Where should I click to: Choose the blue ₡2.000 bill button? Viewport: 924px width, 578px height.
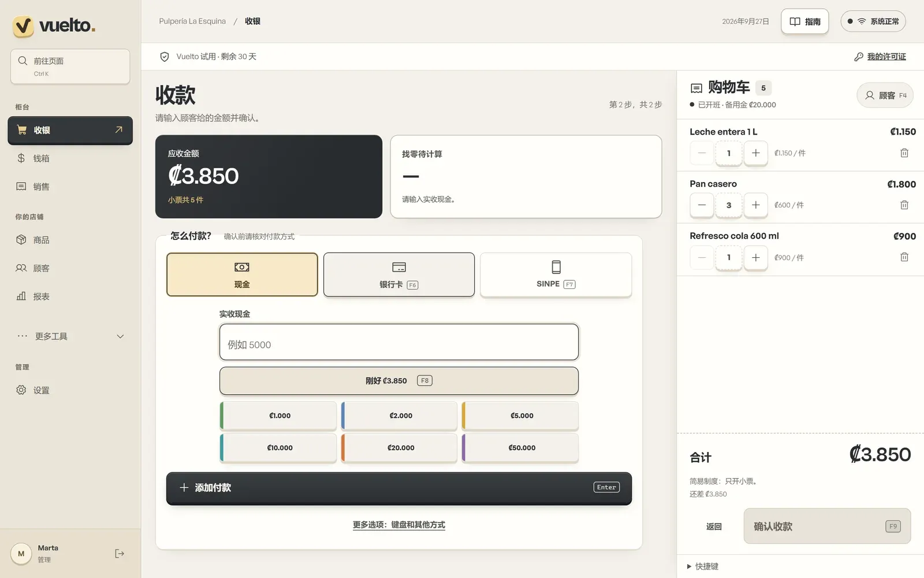tap(399, 416)
